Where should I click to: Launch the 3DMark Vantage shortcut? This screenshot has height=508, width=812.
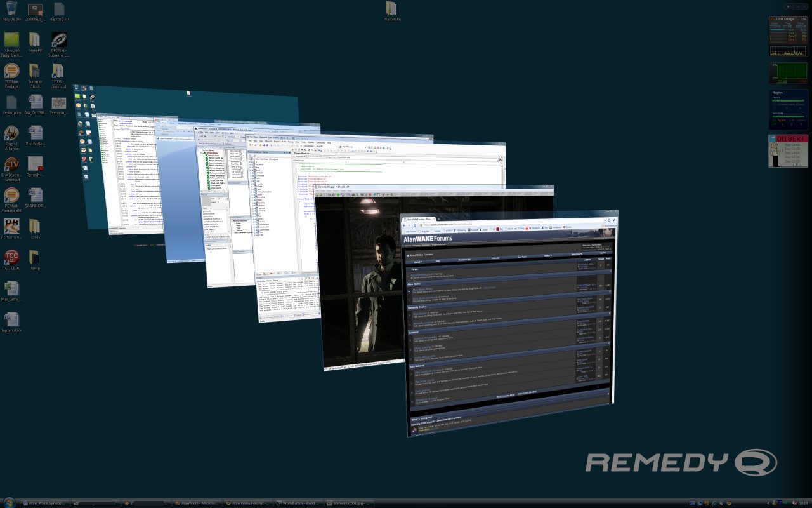point(11,71)
